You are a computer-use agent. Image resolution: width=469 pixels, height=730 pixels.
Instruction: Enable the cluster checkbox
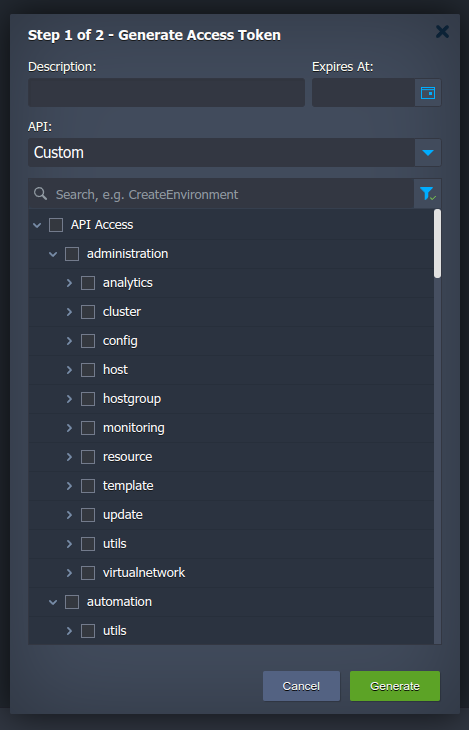click(x=88, y=312)
